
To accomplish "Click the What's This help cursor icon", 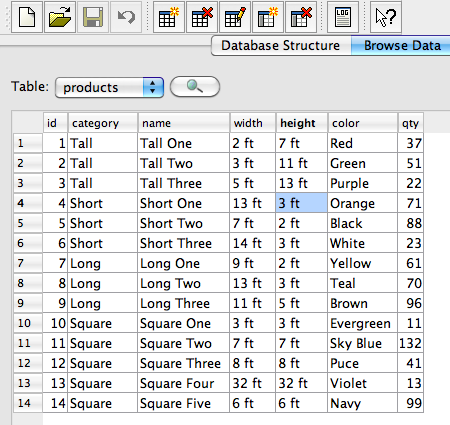I will click(386, 17).
